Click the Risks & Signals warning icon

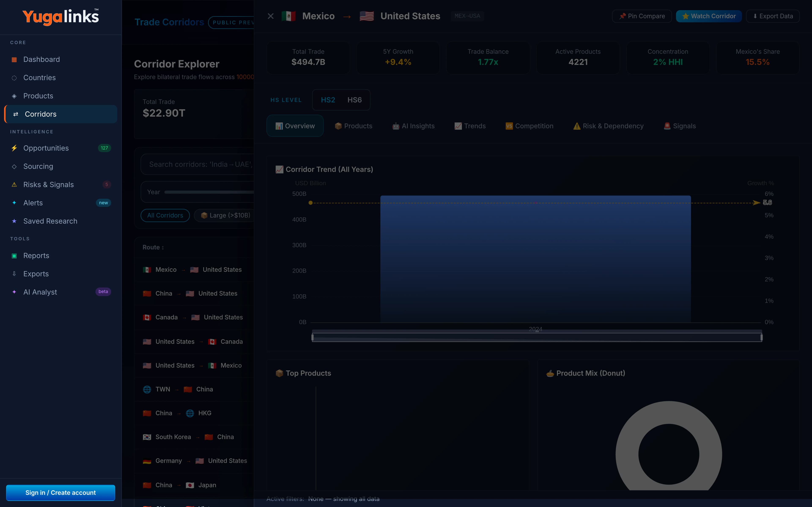[14, 185]
